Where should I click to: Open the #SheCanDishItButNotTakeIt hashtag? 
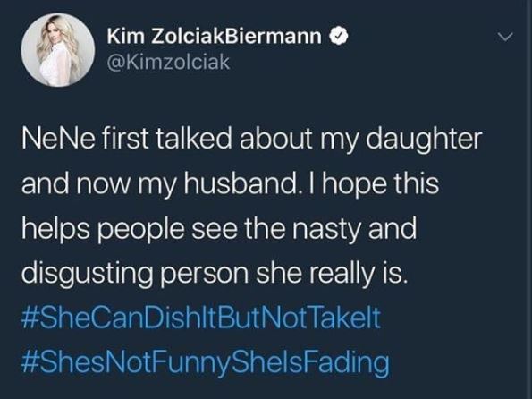200,318
